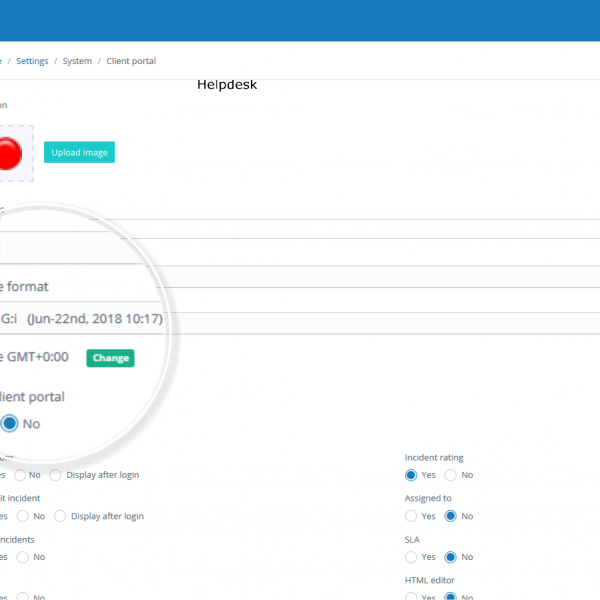Select No for SLA
This screenshot has width=600, height=600.
450,557
